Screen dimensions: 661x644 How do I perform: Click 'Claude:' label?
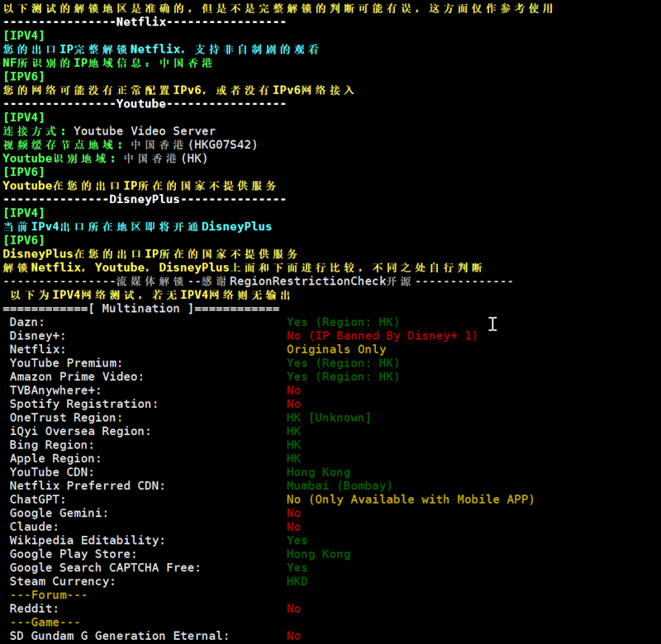(34, 527)
